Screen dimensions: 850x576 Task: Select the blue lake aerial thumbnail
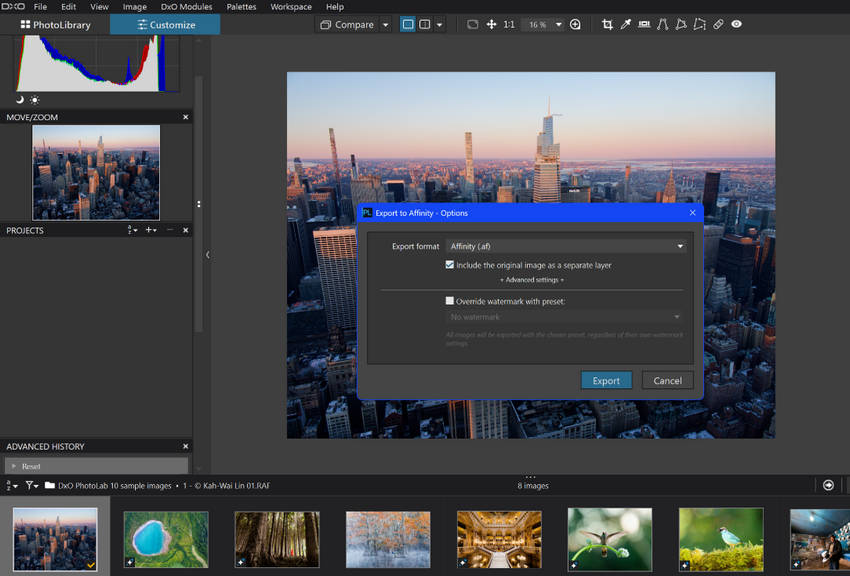click(166, 539)
